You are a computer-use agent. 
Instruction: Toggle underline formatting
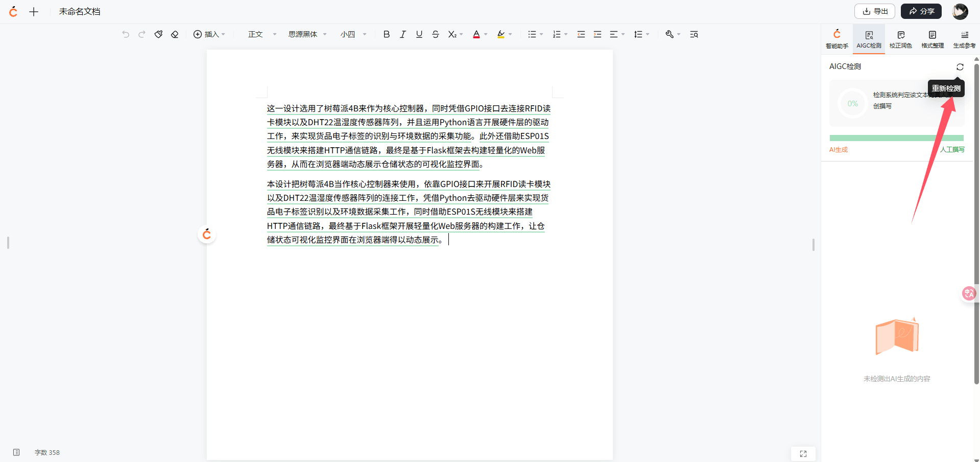pos(419,34)
